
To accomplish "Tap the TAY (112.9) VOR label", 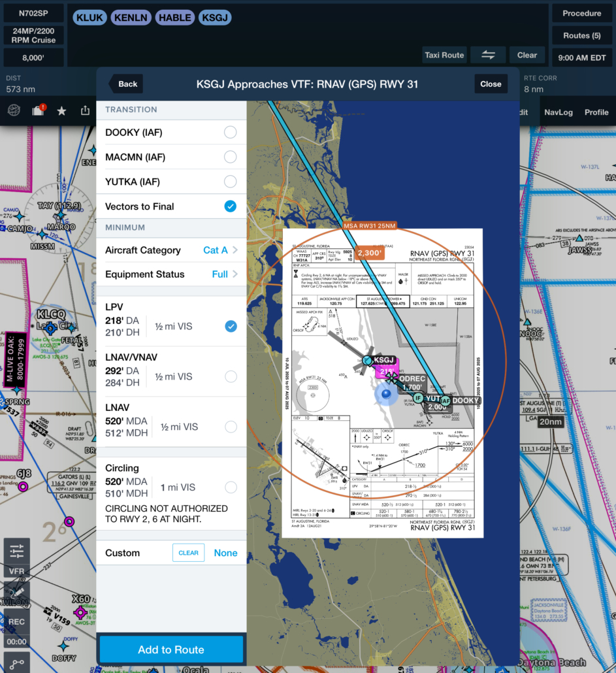I will (x=59, y=206).
